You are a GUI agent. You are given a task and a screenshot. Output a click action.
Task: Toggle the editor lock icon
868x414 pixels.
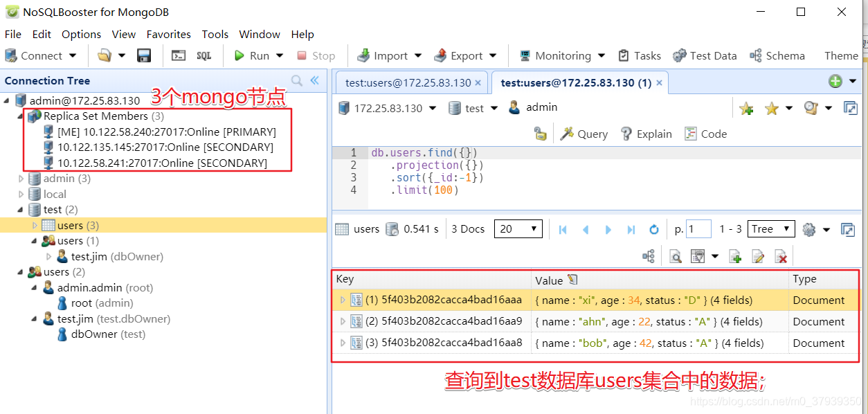pyautogui.click(x=541, y=134)
